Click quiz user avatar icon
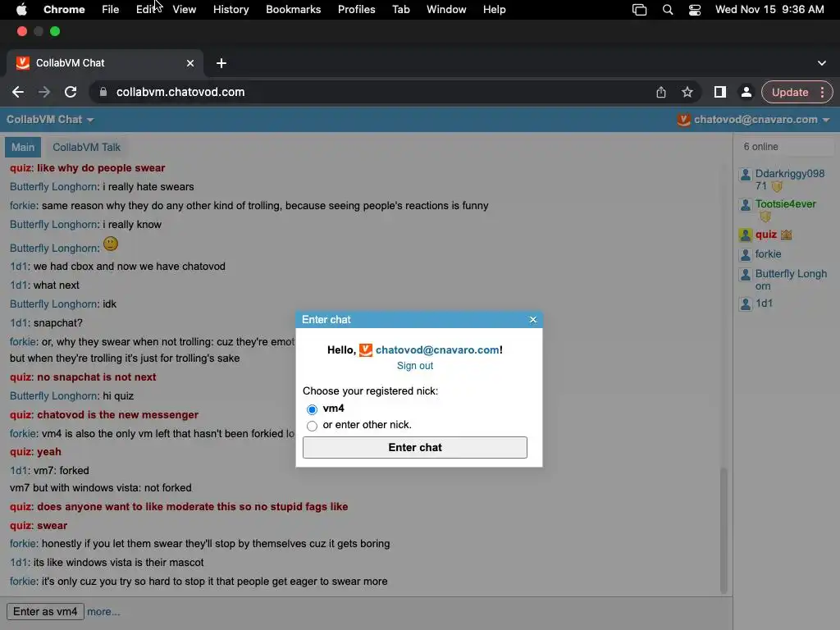Image resolution: width=840 pixels, height=630 pixels. 745,235
